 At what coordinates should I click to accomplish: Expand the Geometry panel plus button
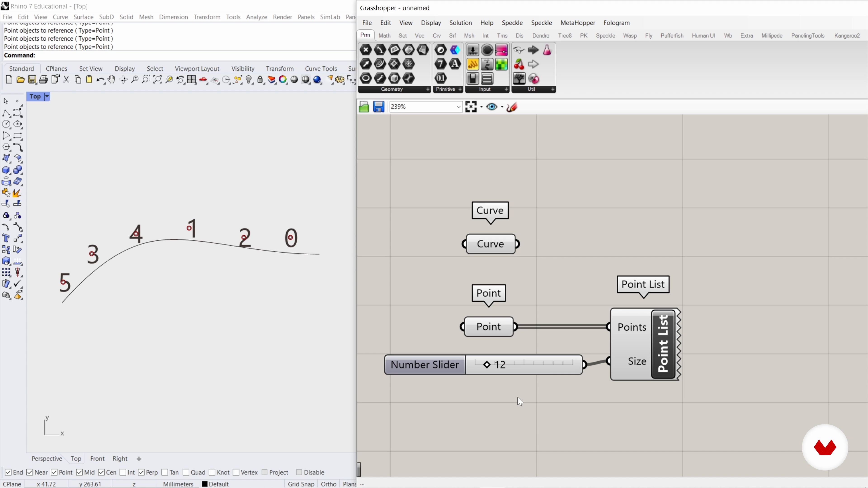(x=428, y=89)
